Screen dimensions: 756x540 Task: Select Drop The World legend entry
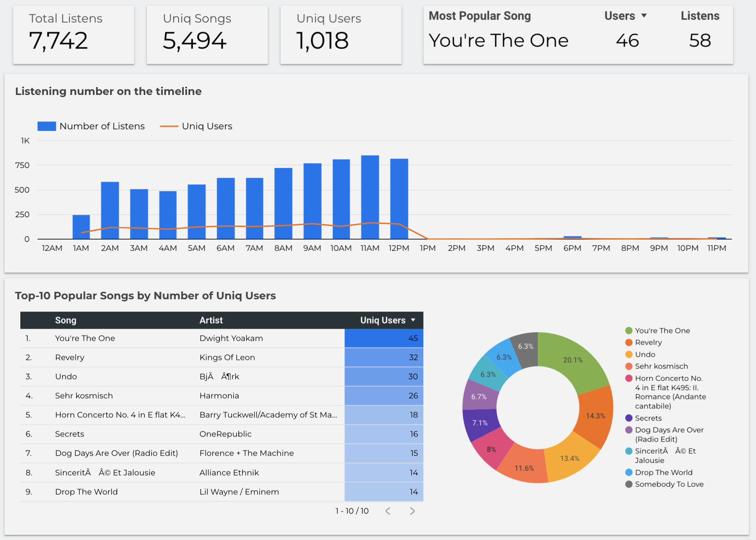tap(659, 472)
